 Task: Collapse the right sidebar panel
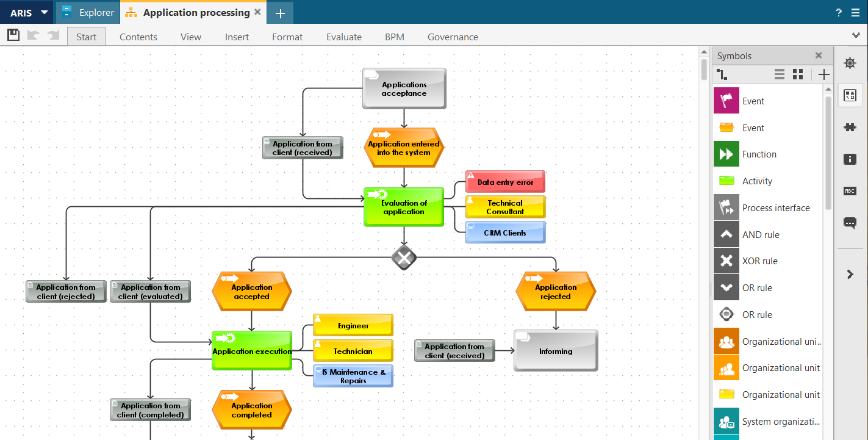tap(850, 273)
